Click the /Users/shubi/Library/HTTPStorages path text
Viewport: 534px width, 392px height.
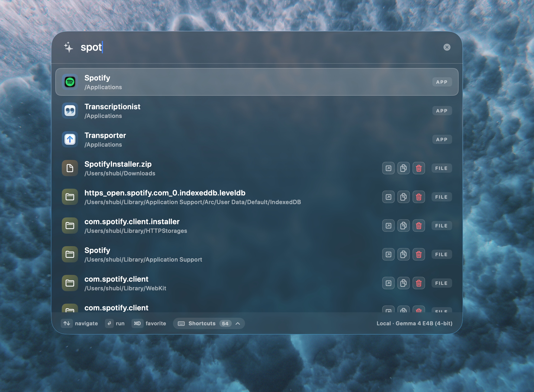pos(136,231)
